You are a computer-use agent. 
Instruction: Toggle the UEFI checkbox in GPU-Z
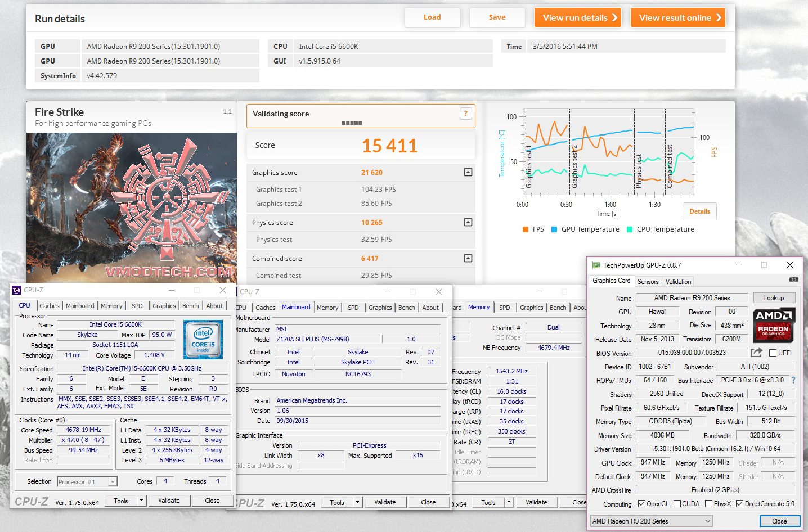point(773,353)
